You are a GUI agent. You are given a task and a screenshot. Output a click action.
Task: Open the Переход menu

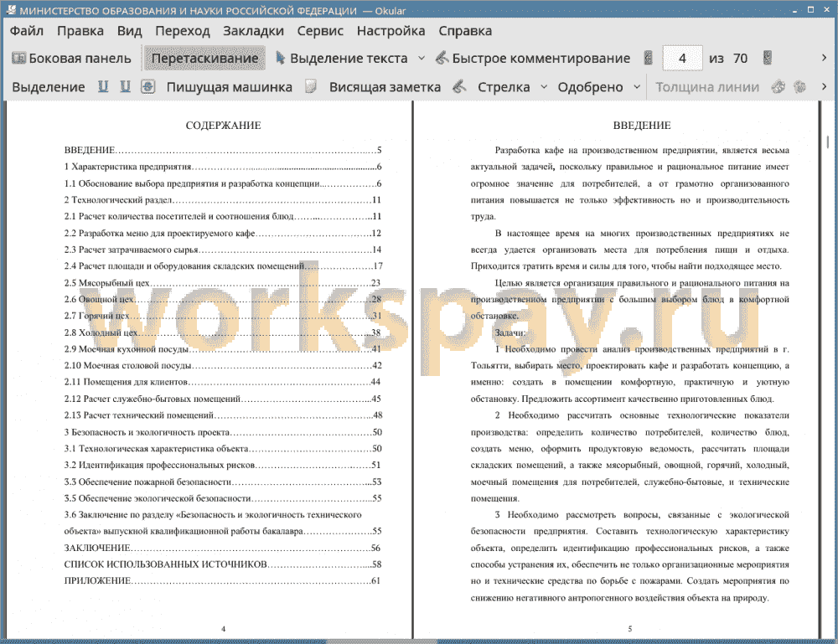click(x=182, y=31)
